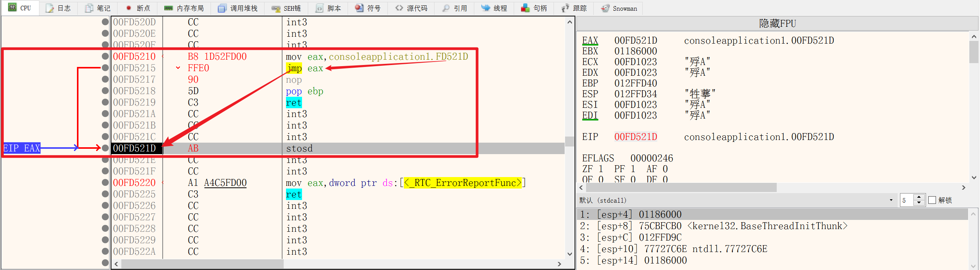Click the 句柄 handles icon
This screenshot has width=980, height=270.
(525, 8)
